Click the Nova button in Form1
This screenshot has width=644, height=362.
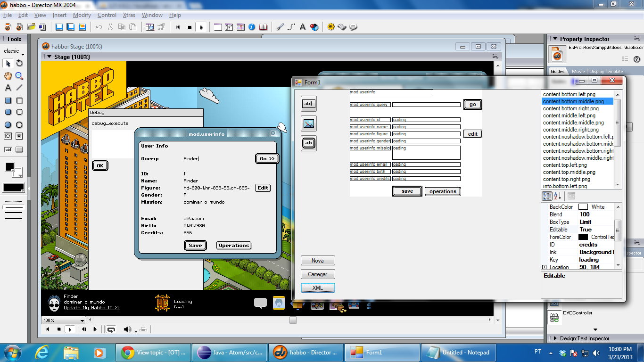tap(318, 260)
